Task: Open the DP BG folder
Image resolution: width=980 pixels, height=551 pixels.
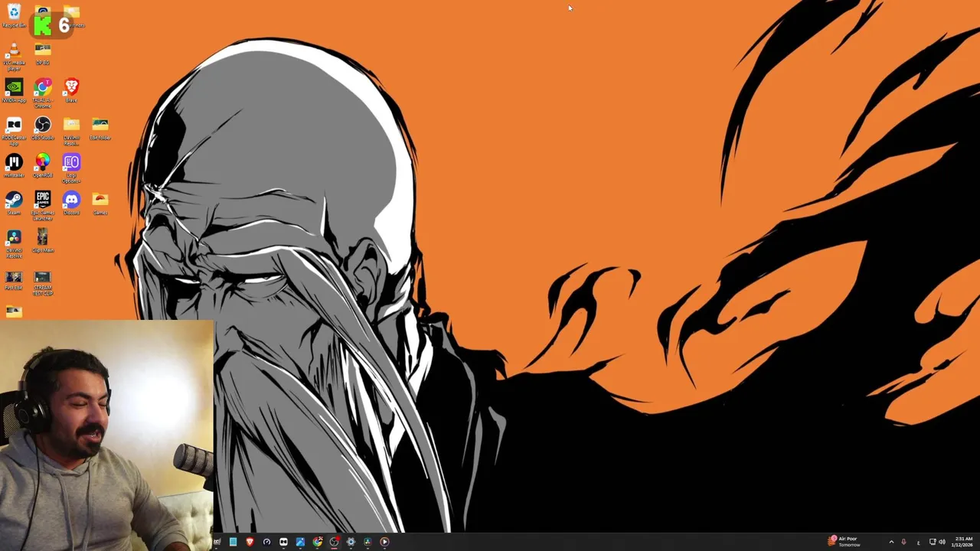Action: coord(42,54)
